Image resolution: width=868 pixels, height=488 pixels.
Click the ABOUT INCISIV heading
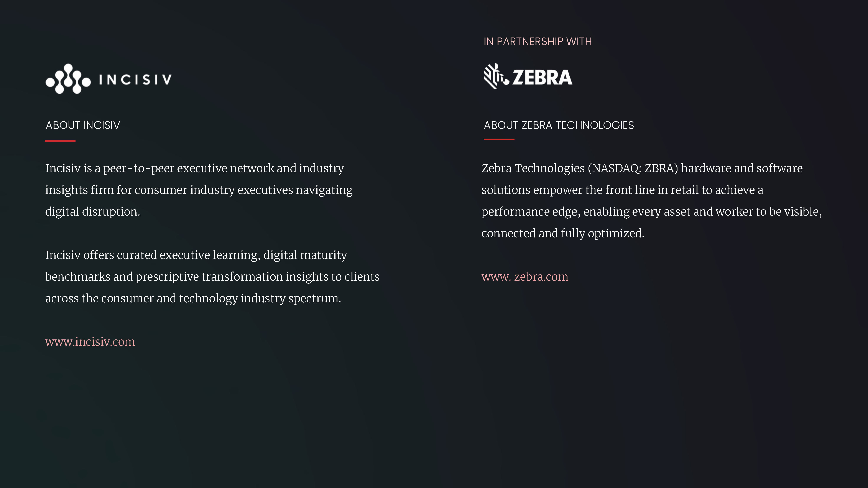click(x=83, y=125)
